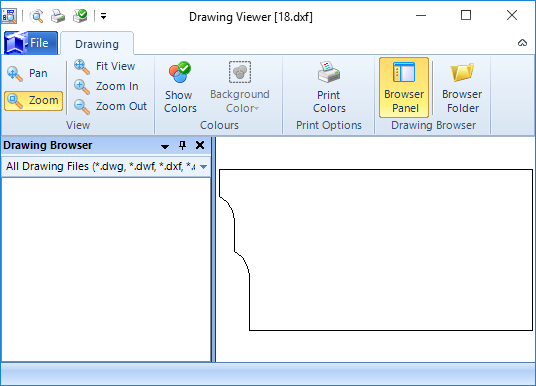536x386 pixels.
Task: Close the Drawing Viewer window
Action: tap(512, 15)
